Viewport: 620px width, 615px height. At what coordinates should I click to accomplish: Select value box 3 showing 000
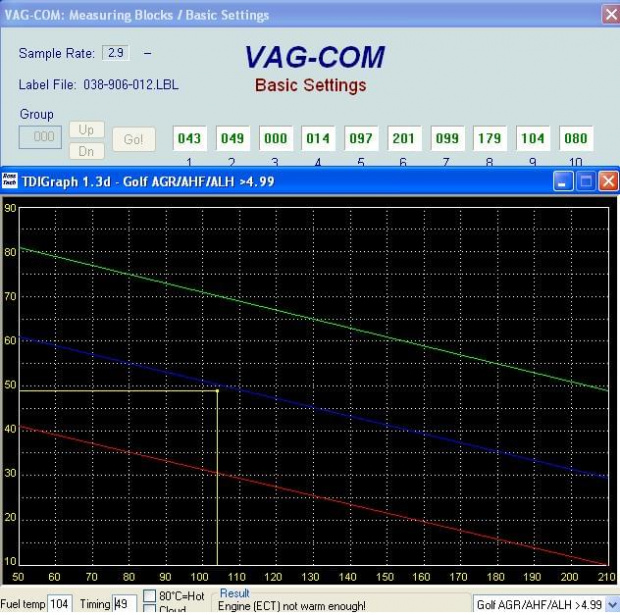coord(276,138)
